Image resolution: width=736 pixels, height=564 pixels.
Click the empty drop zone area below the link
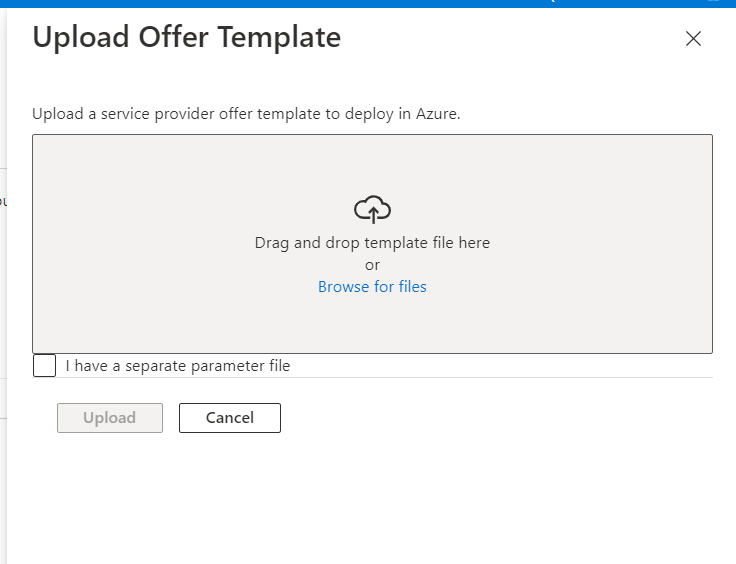(x=372, y=325)
